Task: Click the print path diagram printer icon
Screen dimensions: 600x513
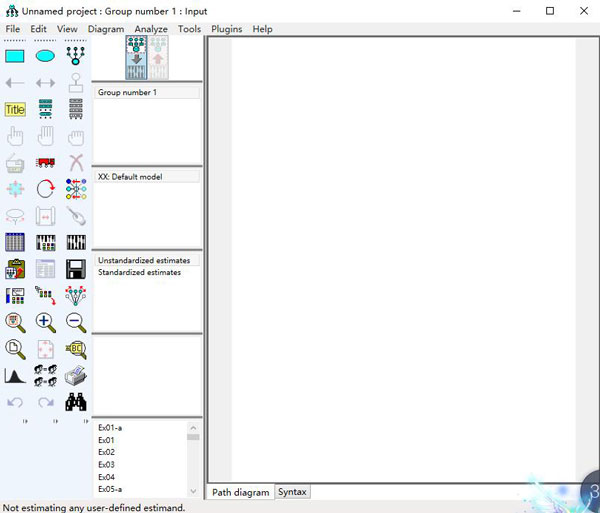Action: coord(76,376)
